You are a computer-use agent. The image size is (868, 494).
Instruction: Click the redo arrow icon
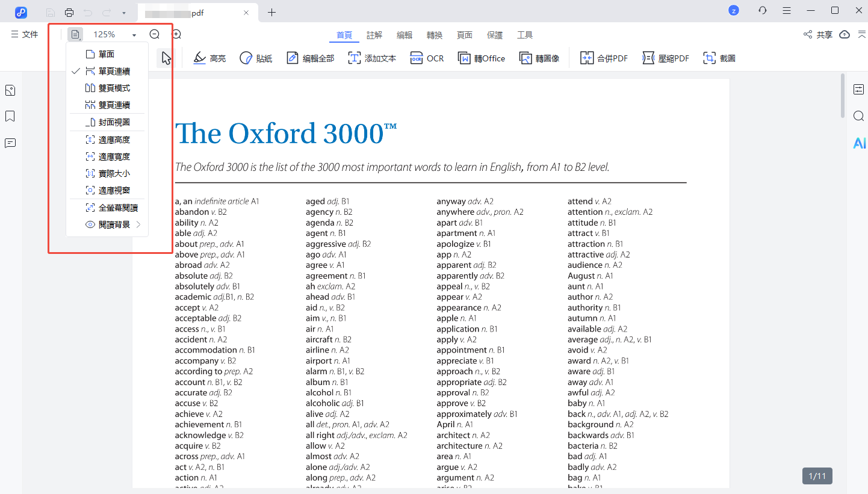pyautogui.click(x=107, y=12)
